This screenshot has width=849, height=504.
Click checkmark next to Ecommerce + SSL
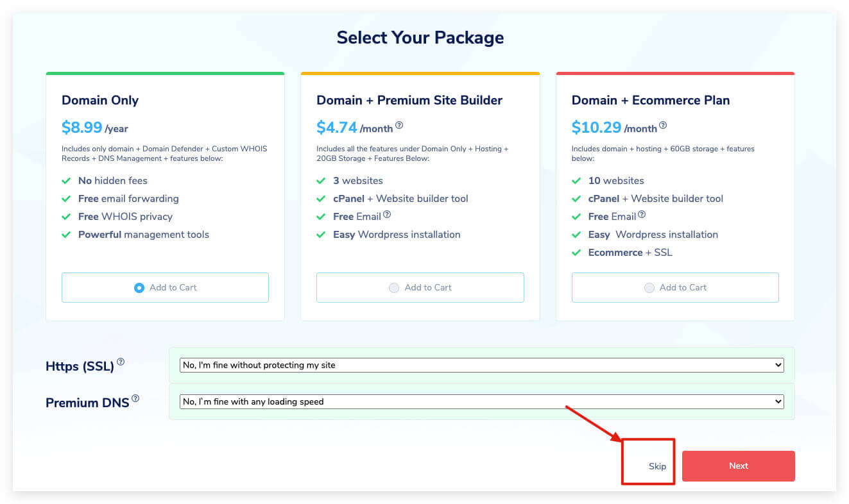[576, 253]
